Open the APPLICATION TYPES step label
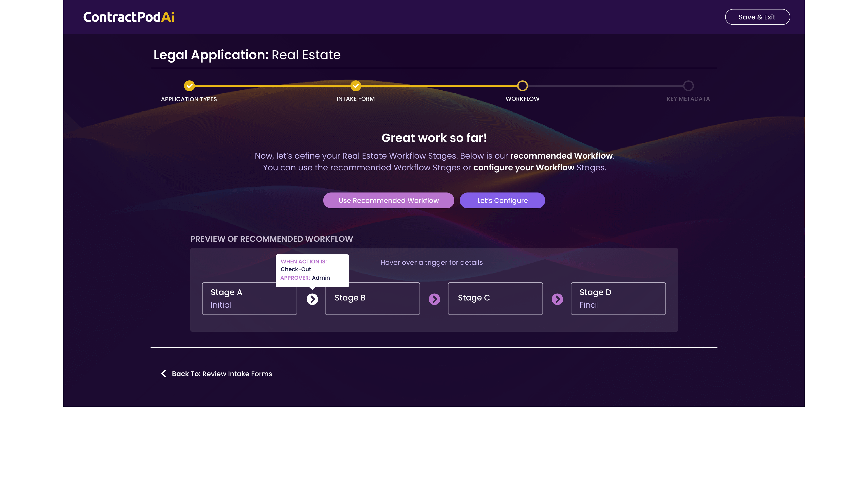The width and height of the screenshot is (868, 488). (189, 99)
